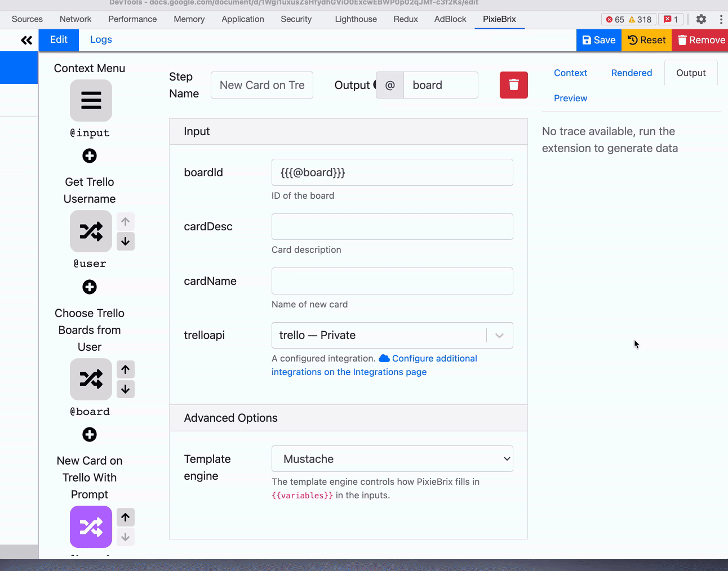This screenshot has width=728, height=571.
Task: Switch to the Logs tab
Action: (x=101, y=40)
